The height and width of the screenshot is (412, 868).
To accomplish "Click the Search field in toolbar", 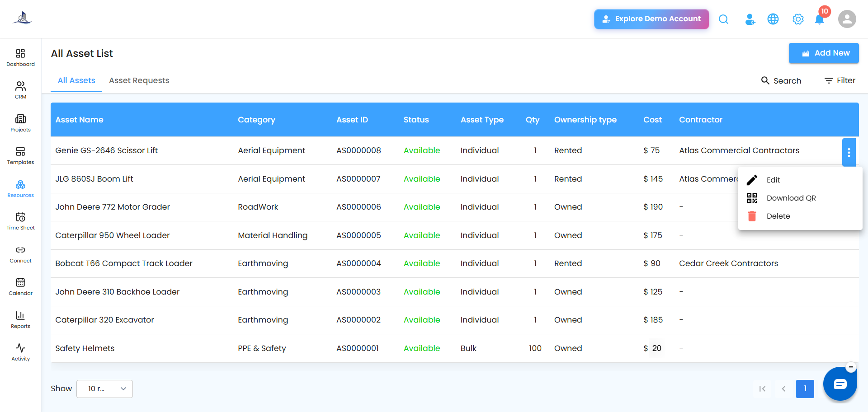I will click(781, 80).
